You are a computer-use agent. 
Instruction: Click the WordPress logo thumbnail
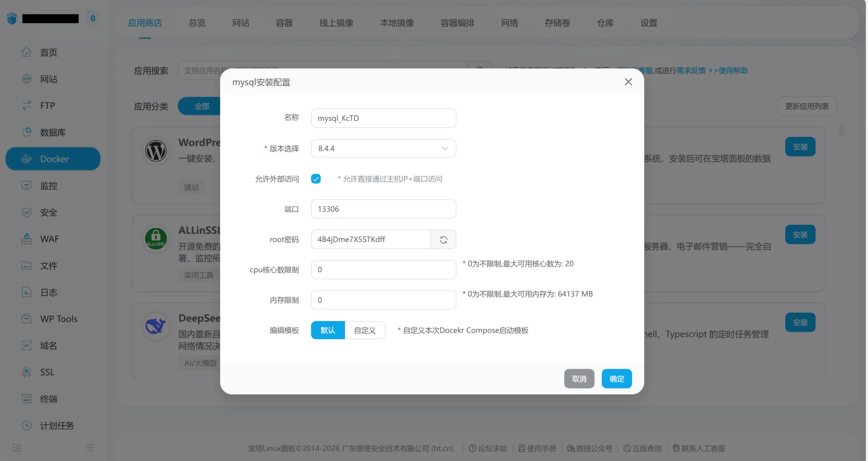point(156,151)
